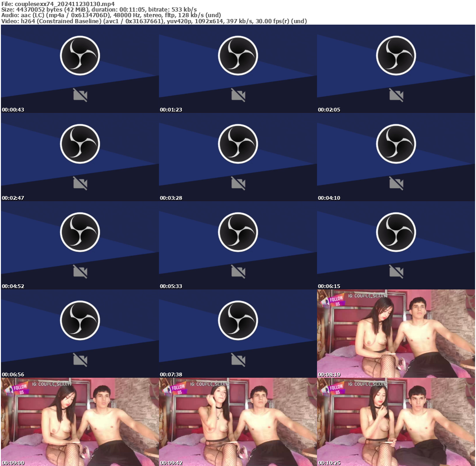Image resolution: width=476 pixels, height=466 pixels.
Task: Click the timestamp label 00:00:43
Action: click(13, 110)
